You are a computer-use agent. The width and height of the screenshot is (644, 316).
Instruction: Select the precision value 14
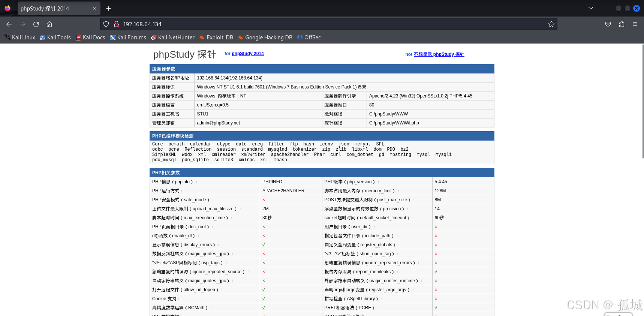(x=437, y=209)
